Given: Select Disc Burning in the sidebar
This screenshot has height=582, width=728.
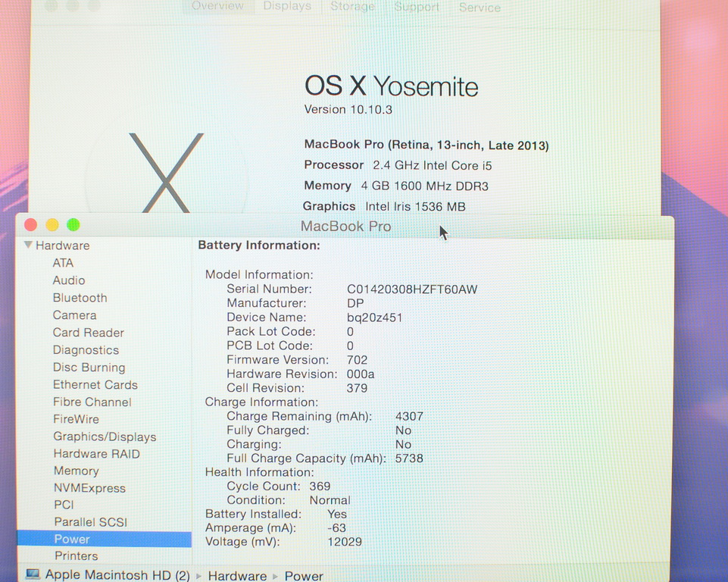Looking at the screenshot, I should click(89, 368).
